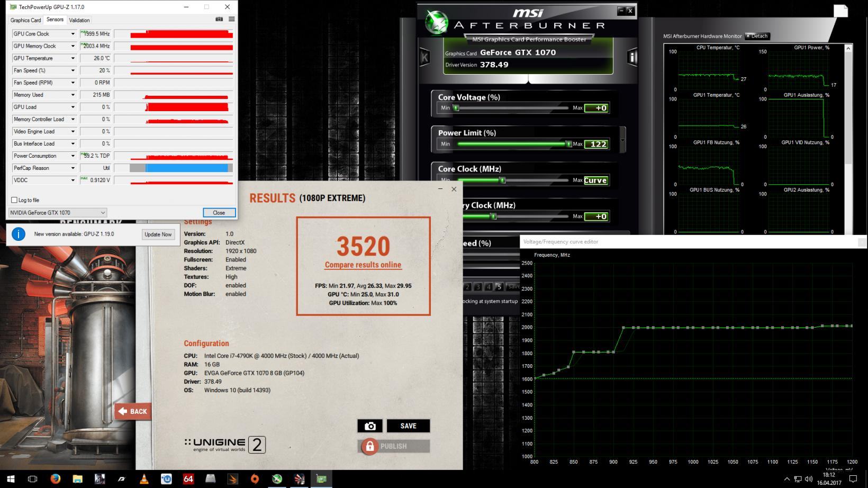
Task: Click the Core Voltage +0 value field
Action: (596, 108)
